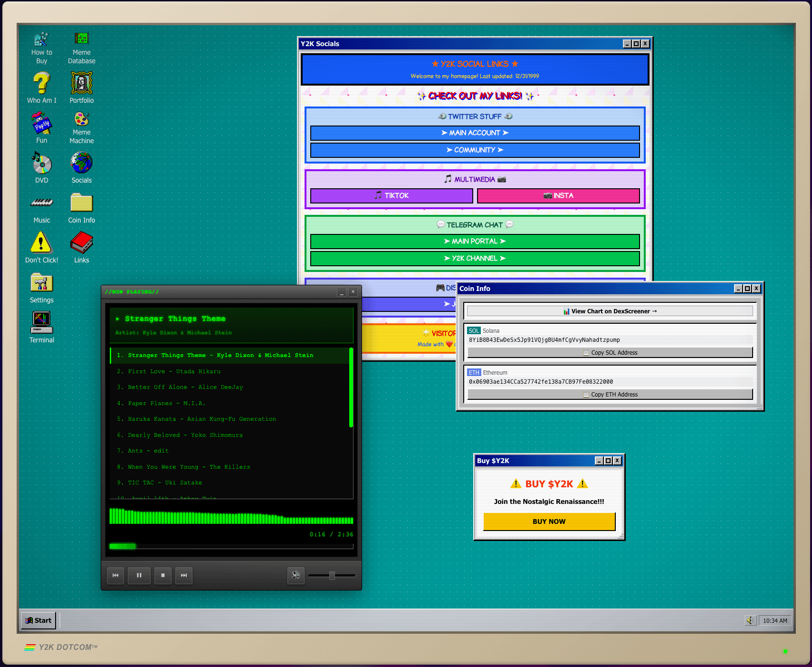Click the speaker icon in the system tray
Image resolution: width=812 pixels, height=667 pixels.
coord(751,620)
